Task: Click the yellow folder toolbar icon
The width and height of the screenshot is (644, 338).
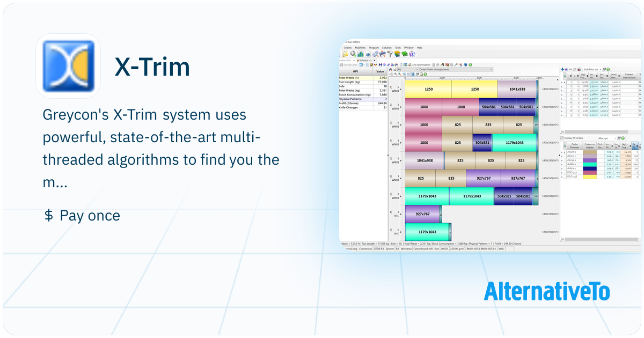Action: click(345, 54)
